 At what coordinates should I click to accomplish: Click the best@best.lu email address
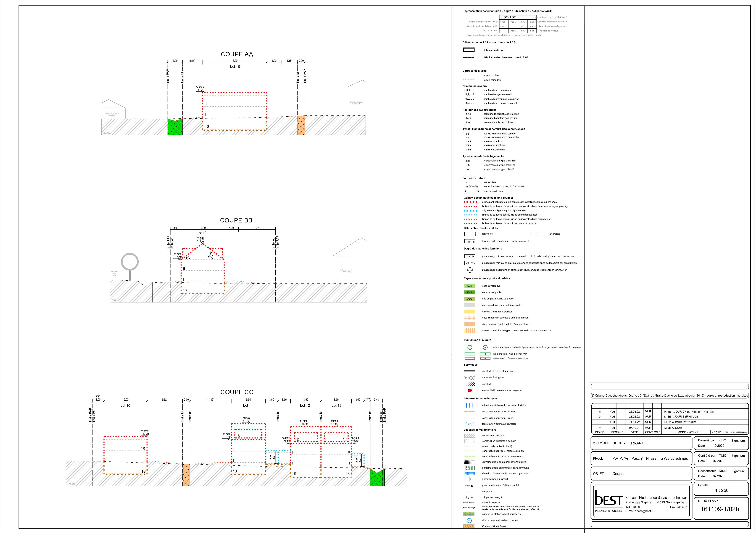click(x=645, y=511)
